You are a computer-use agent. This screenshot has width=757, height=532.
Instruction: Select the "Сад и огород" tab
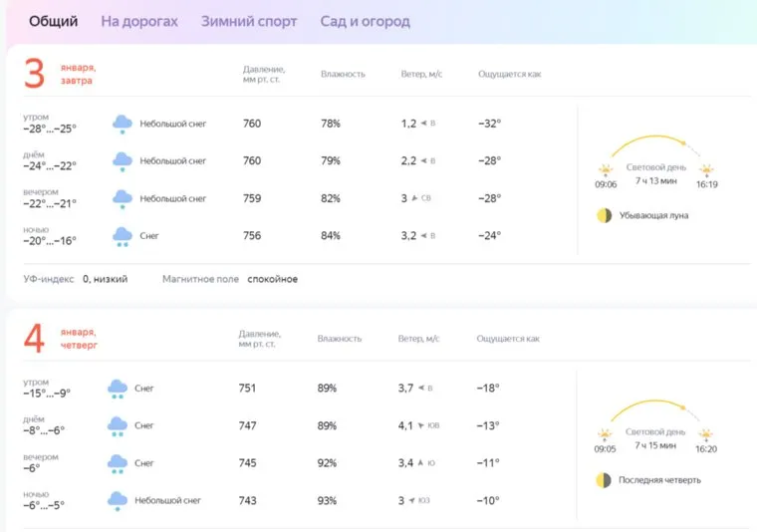[x=365, y=21]
